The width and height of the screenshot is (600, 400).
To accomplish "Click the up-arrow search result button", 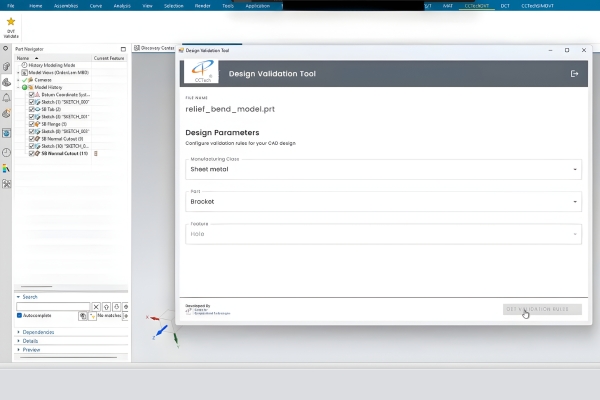I will coord(106,307).
